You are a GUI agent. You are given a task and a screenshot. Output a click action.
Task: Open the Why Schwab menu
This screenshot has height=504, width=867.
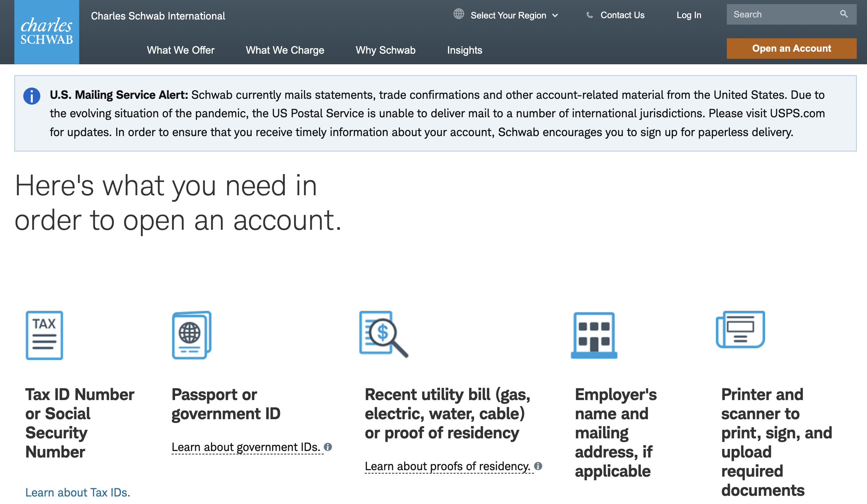pos(385,50)
